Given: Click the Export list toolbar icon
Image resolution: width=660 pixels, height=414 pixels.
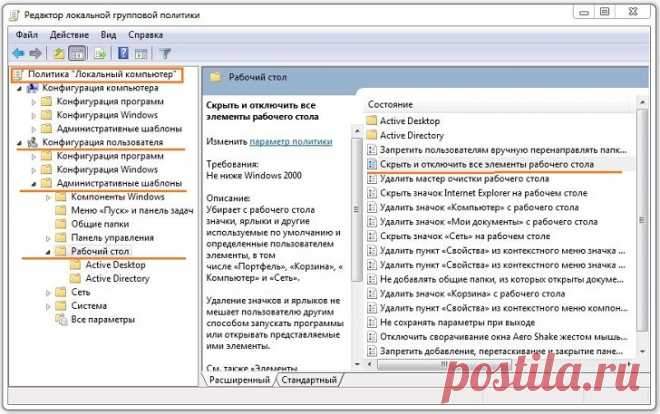Looking at the screenshot, I should point(100,53).
